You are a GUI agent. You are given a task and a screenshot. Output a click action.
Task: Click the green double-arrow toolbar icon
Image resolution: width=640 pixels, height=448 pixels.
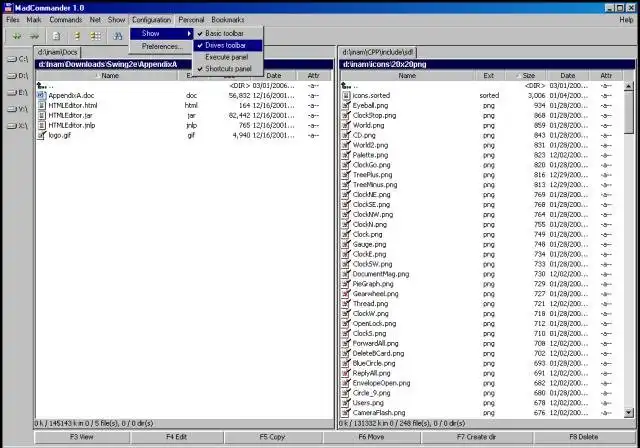17,36
